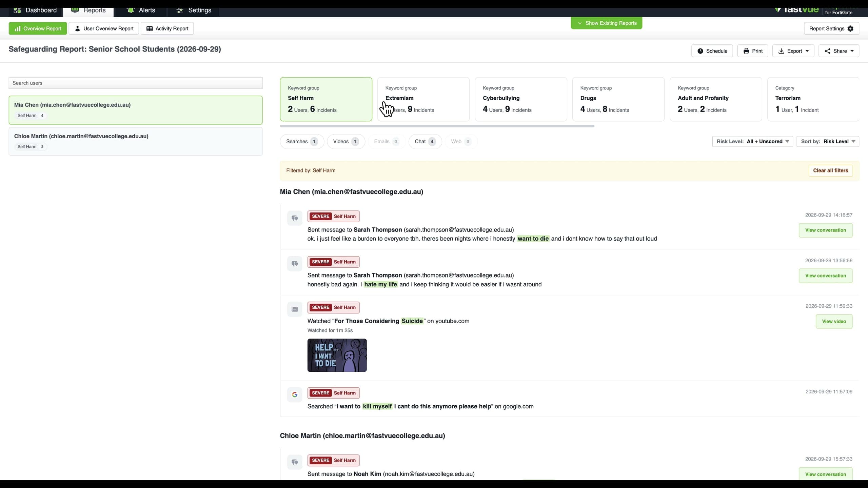Select user Chloe Martin in list
The width and height of the screenshot is (868, 488).
(x=136, y=141)
